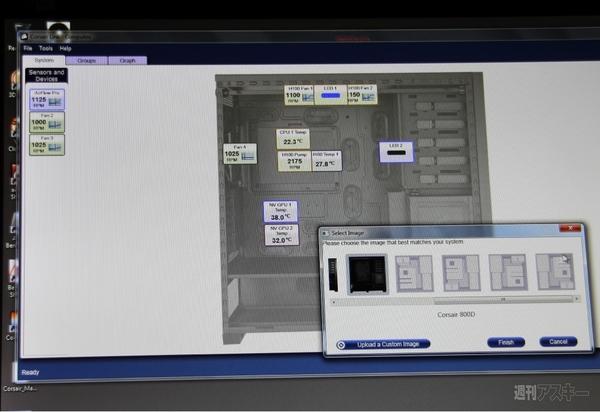Click the Corsair_Ma... desktop shortcut label
This screenshot has height=412, width=600.
[20, 389]
